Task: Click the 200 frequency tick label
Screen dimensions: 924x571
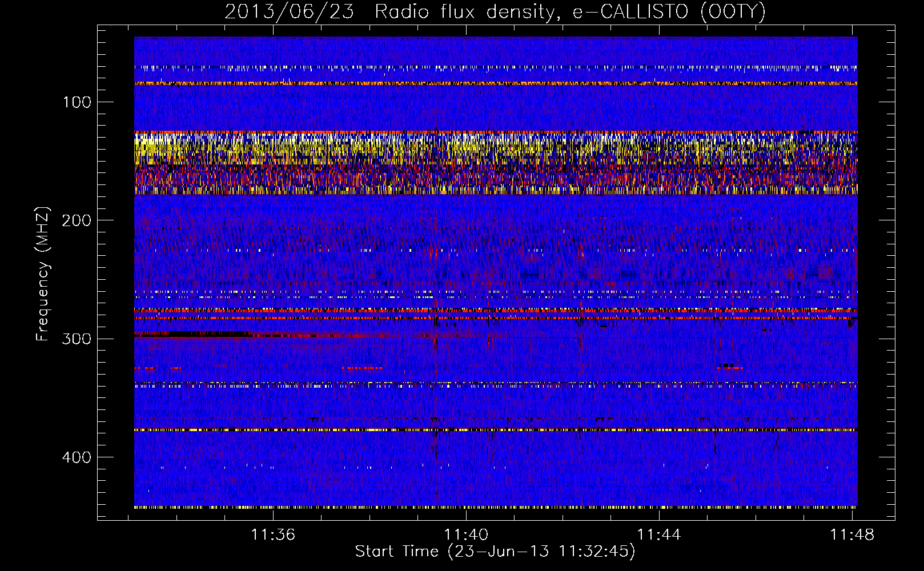Action: tap(77, 220)
